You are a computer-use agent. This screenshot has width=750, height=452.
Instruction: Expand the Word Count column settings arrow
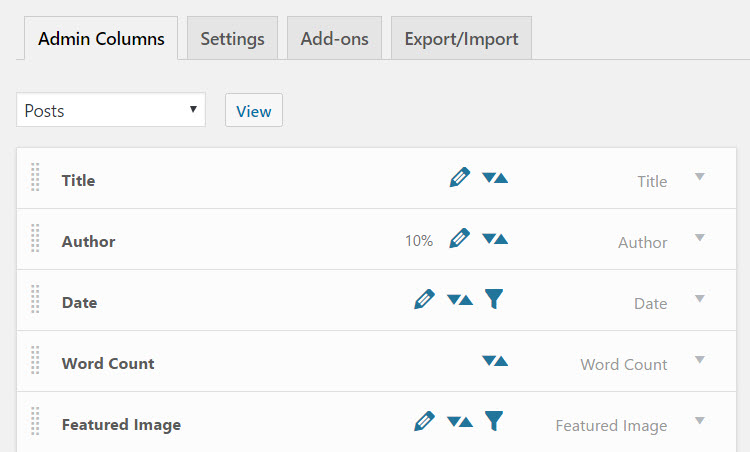699,360
